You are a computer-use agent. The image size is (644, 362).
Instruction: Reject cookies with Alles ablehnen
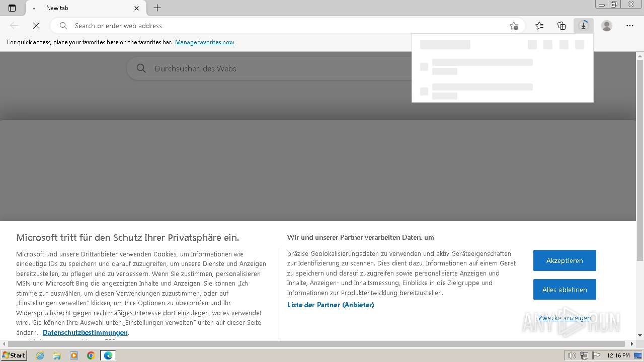565,290
